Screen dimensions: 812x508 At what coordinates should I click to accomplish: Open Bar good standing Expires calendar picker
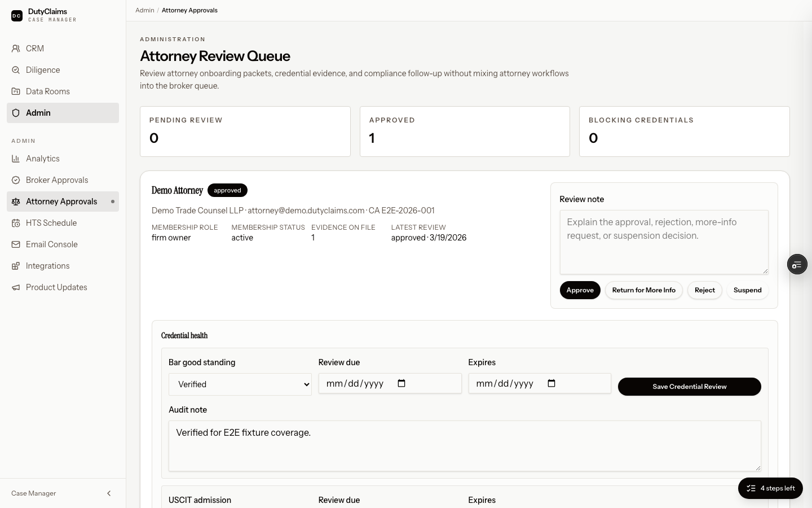click(x=551, y=383)
